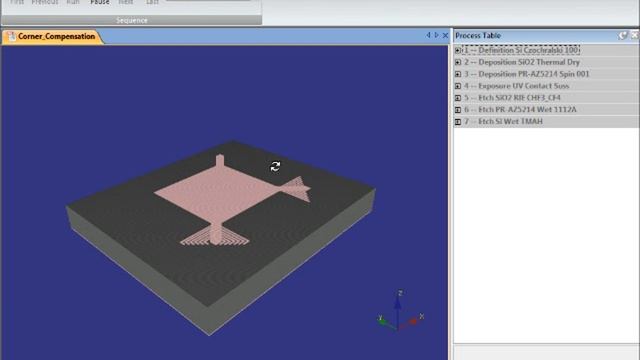Expand step 6 Etch PR-AZ5214 Wet 1112A
The width and height of the screenshot is (640, 360).
458,109
